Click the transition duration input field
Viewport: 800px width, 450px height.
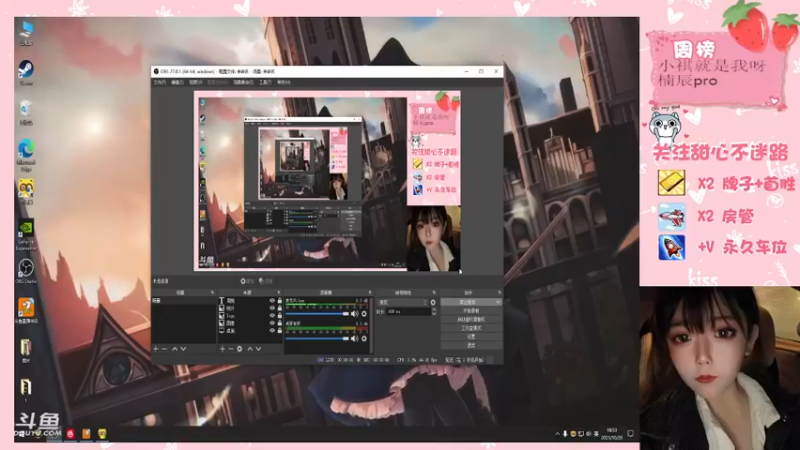[409, 312]
